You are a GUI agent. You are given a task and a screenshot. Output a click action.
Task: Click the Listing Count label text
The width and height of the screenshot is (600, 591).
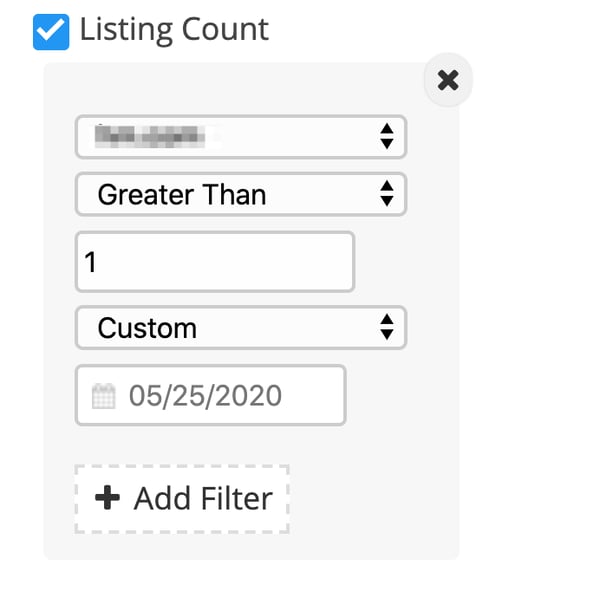(x=174, y=30)
